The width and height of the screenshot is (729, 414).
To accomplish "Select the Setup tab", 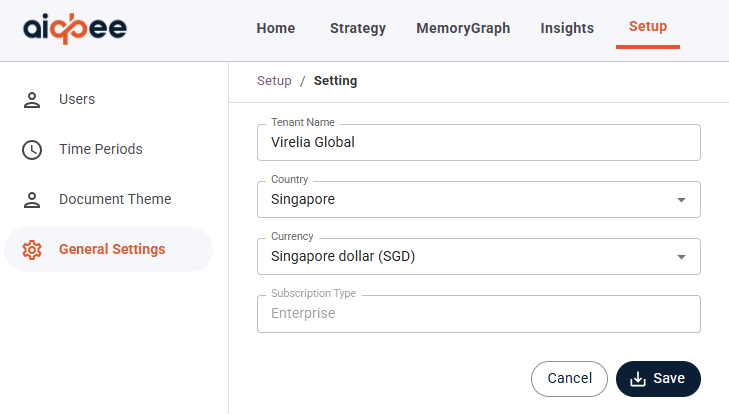I will [x=648, y=27].
